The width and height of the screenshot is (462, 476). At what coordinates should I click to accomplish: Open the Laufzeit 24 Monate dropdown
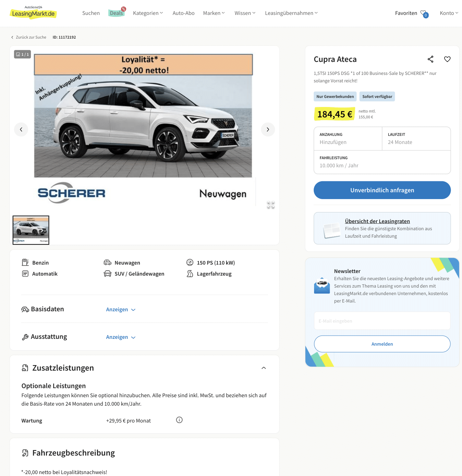(416, 138)
